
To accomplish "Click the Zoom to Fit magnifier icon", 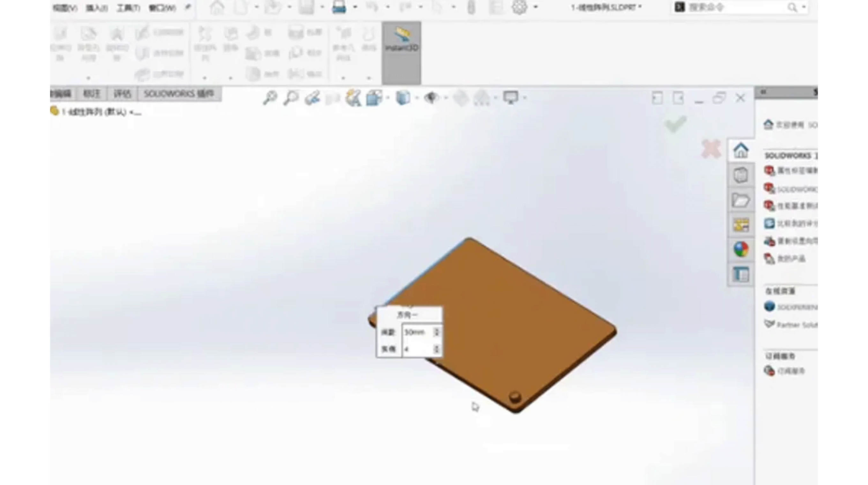I will [x=270, y=98].
